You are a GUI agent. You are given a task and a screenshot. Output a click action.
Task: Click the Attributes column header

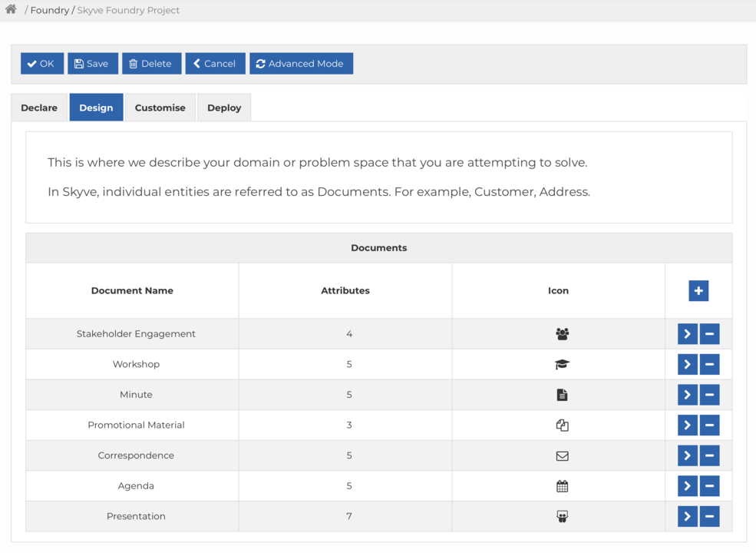point(345,290)
